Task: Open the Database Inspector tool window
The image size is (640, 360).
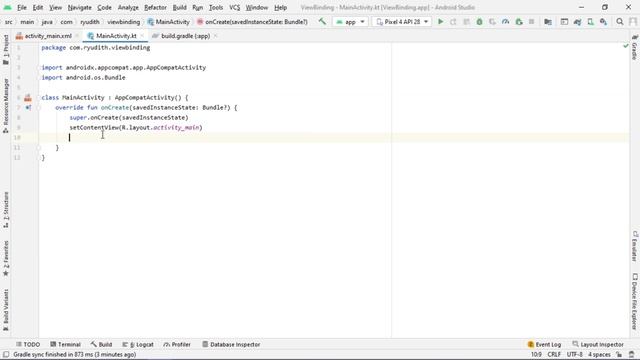Action: pos(231,344)
